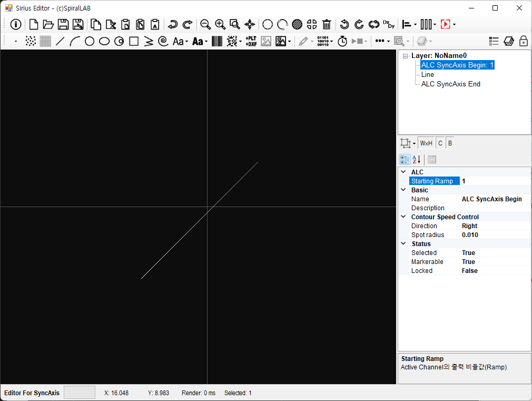Collapse the Status property category
The height and width of the screenshot is (401, 532).
coord(403,243)
